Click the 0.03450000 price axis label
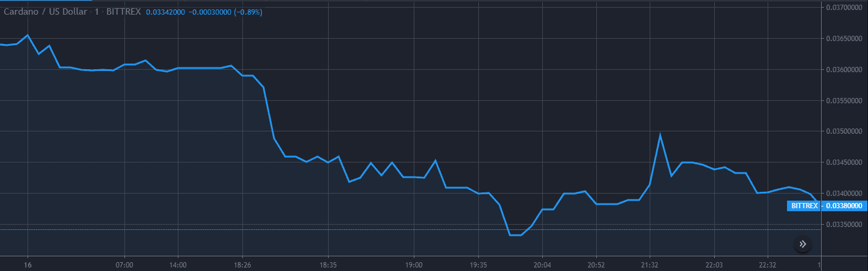868x271 pixels. click(844, 162)
